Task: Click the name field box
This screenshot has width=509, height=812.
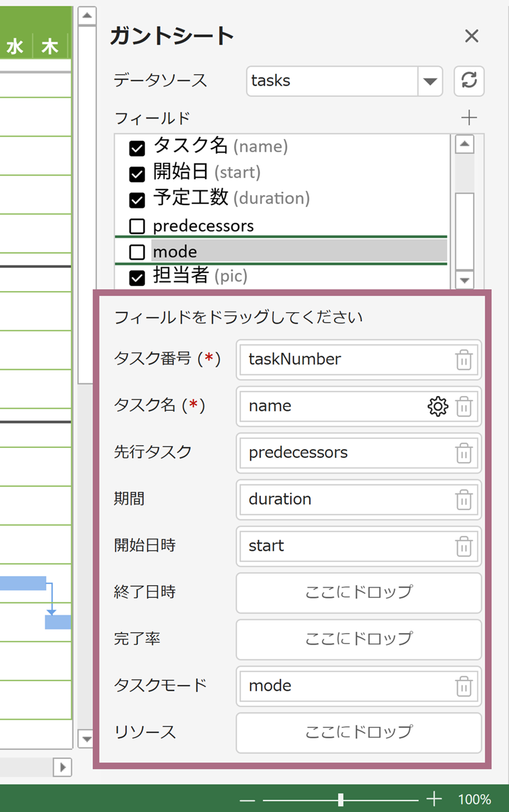Action: click(359, 406)
